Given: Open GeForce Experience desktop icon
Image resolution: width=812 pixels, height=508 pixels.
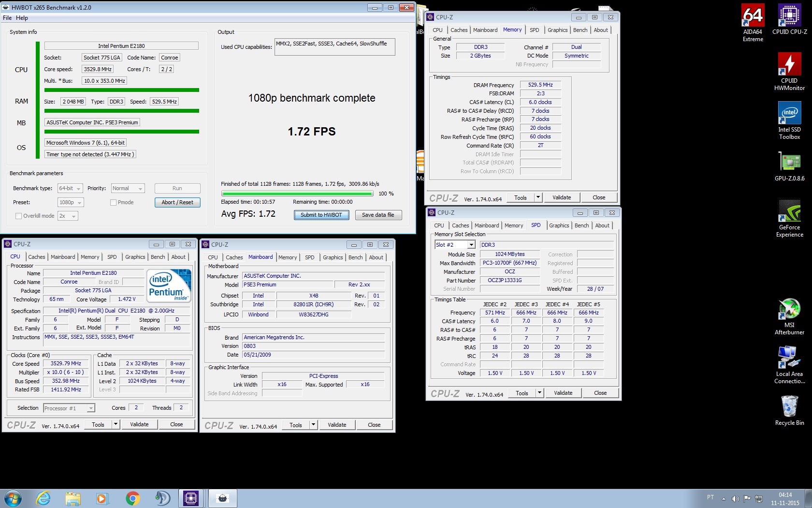Looking at the screenshot, I should pos(789,219).
